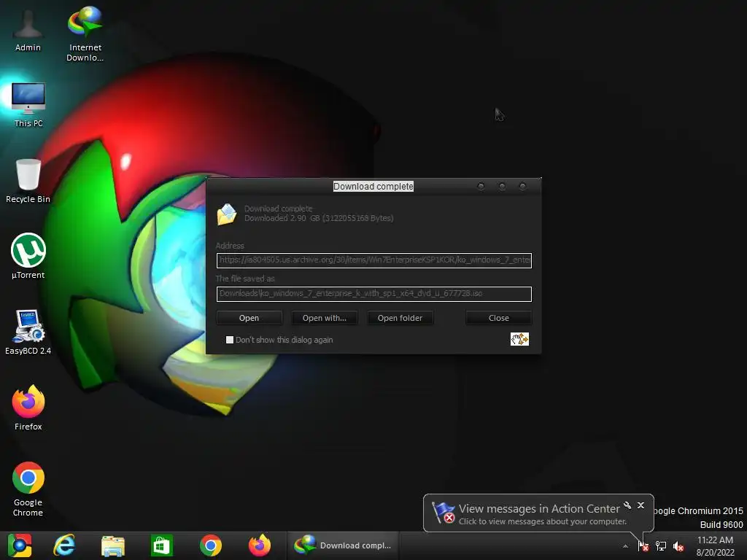The width and height of the screenshot is (747, 560).
Task: Open notification options wrench icon
Action: (627, 505)
